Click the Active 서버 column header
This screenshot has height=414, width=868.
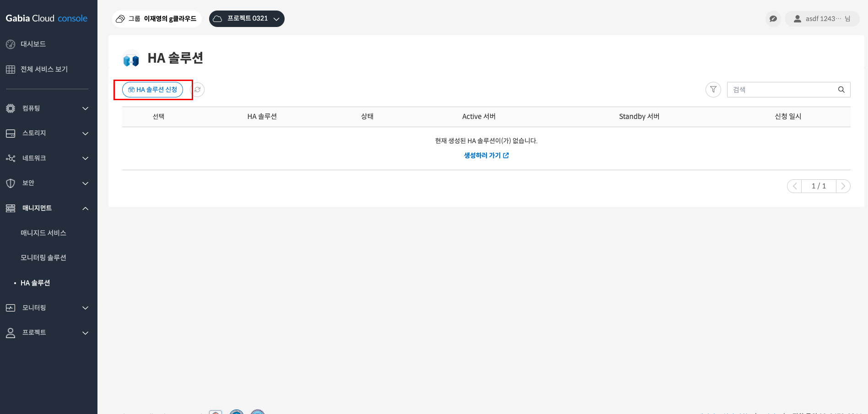tap(479, 117)
